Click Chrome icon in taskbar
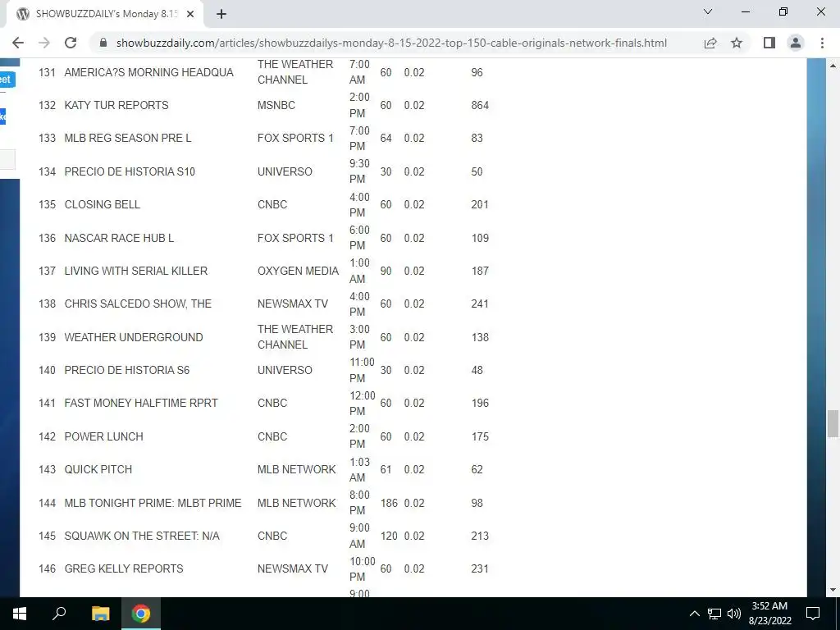The height and width of the screenshot is (630, 840). [x=141, y=614]
